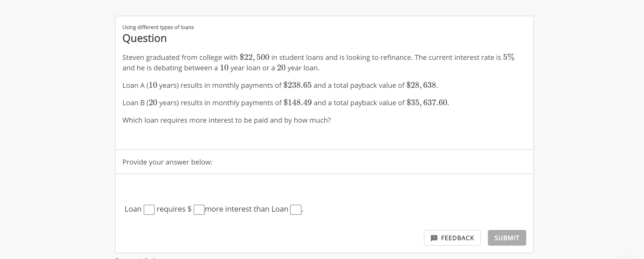
Task: Focus the interest amount field following the $ sign
Action: coord(199,210)
